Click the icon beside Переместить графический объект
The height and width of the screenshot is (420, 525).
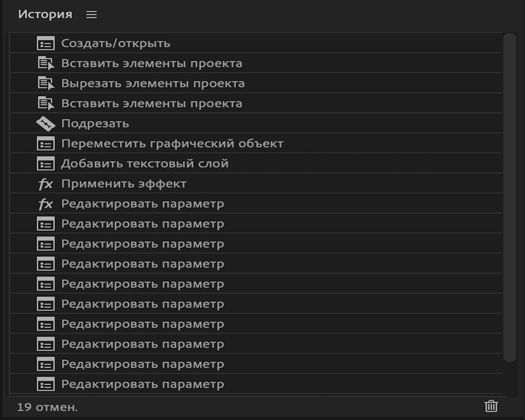(x=46, y=143)
